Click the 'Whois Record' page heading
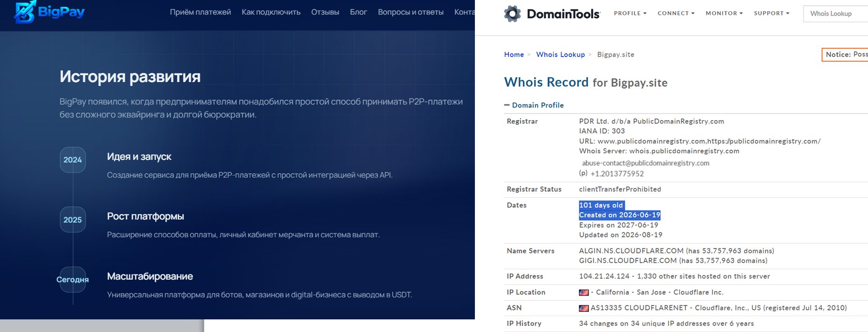868x332 pixels. (x=546, y=82)
